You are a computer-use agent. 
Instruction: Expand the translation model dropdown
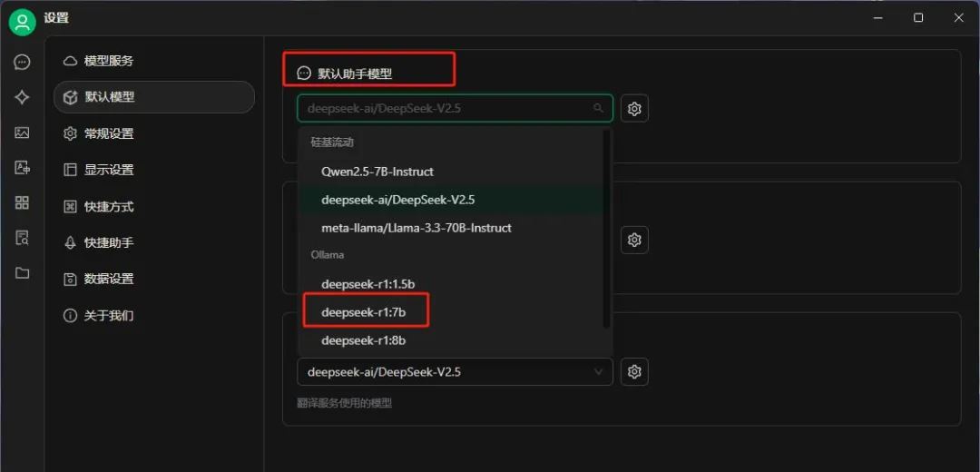455,372
